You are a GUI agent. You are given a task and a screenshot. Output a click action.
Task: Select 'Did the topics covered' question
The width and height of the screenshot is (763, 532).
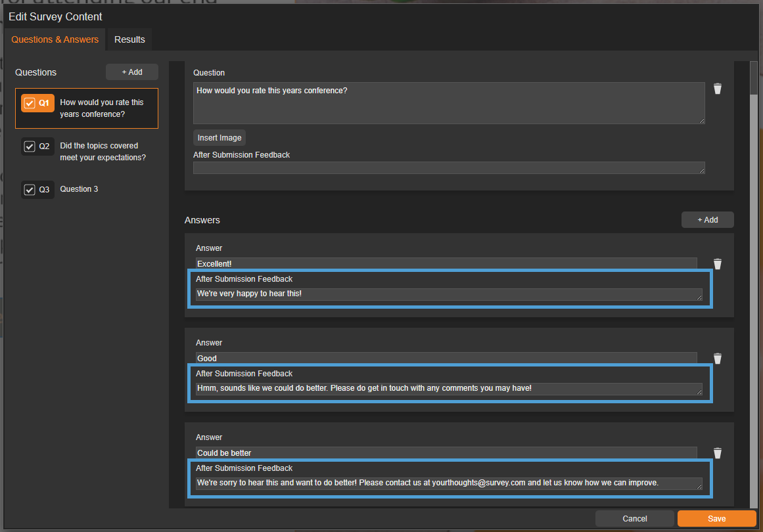[103, 152]
